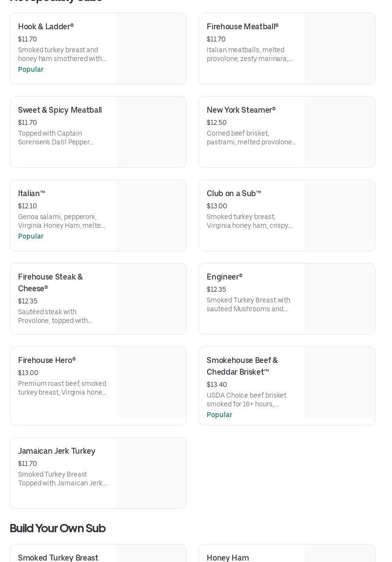Click the Hook & Ladder image placeholder

coord(151,49)
